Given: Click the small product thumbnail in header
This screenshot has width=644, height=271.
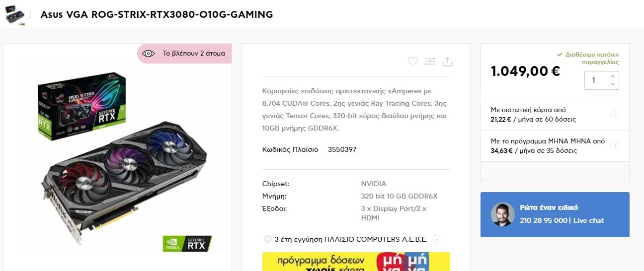Looking at the screenshot, I should point(15,14).
